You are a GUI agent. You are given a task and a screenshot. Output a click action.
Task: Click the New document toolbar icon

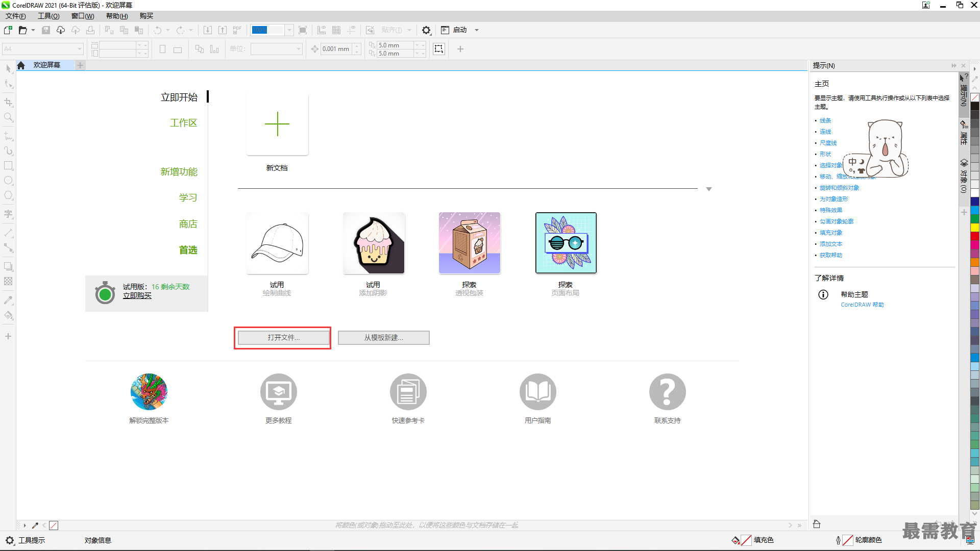(8, 30)
